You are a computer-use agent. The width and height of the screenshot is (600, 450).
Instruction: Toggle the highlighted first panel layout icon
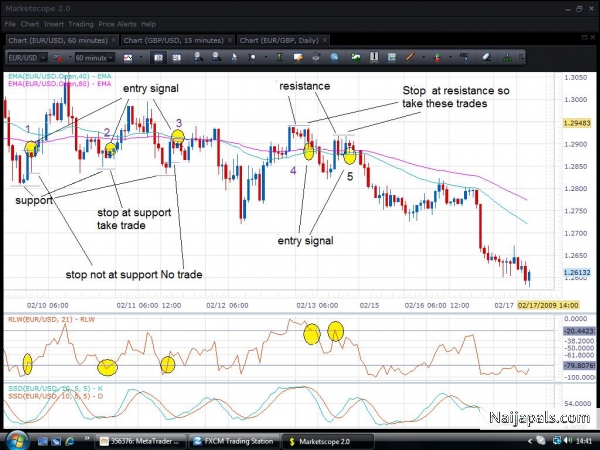point(158,58)
